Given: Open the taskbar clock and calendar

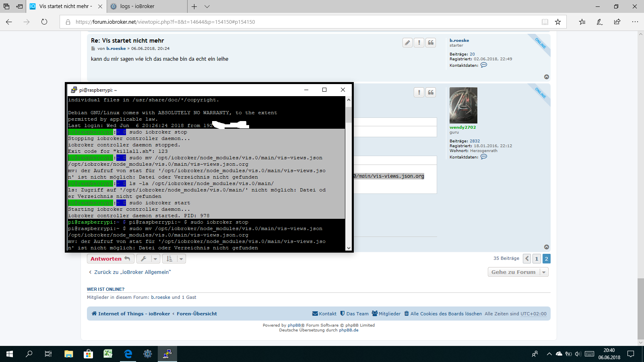Looking at the screenshot, I should (609, 354).
